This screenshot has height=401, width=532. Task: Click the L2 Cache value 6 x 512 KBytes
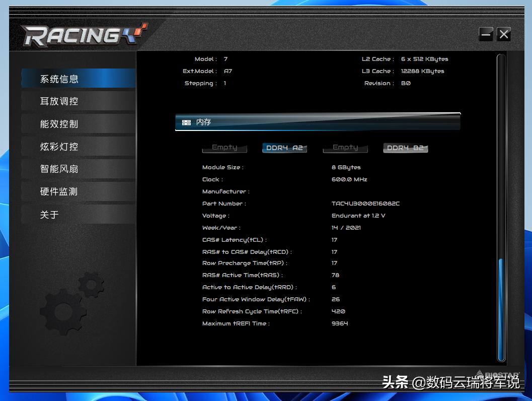pos(424,59)
